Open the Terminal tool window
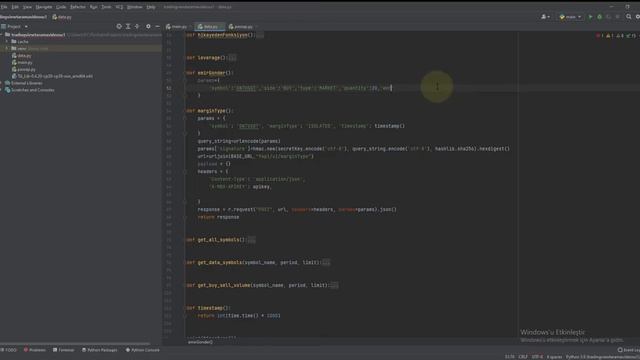The width and height of the screenshot is (640, 360). point(64,350)
